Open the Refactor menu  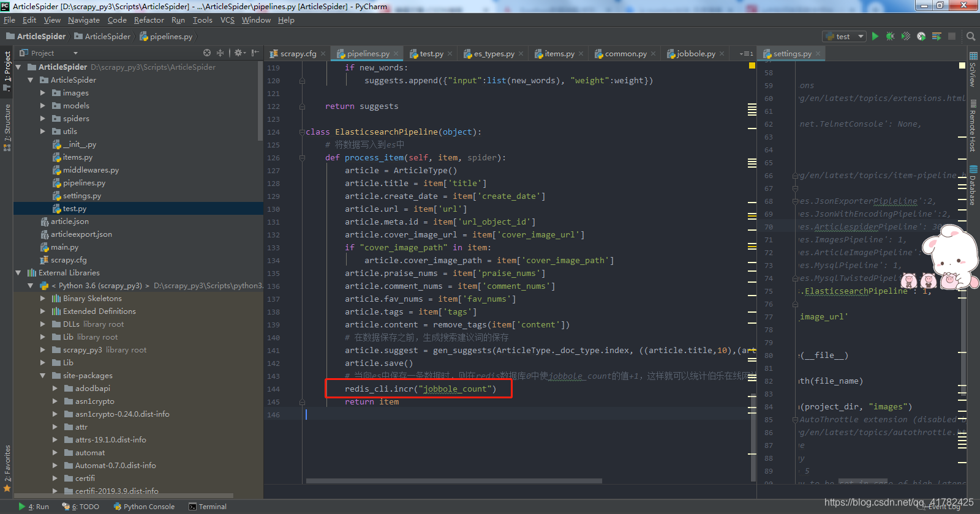tap(149, 20)
